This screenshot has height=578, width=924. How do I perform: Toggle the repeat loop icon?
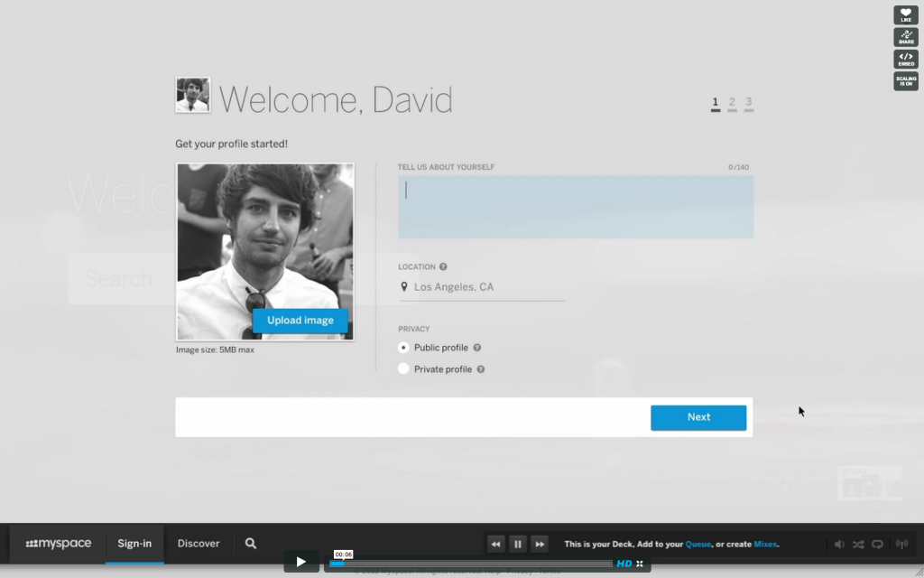(877, 544)
